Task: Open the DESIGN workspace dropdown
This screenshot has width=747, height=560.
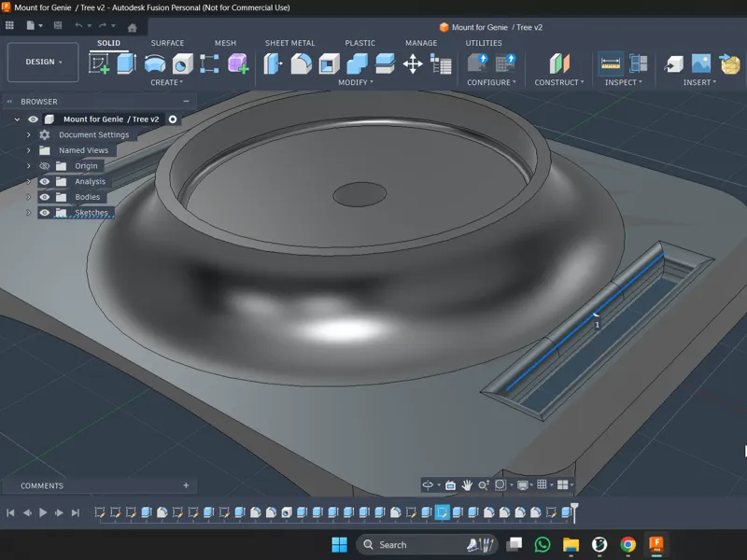Action: pos(43,62)
